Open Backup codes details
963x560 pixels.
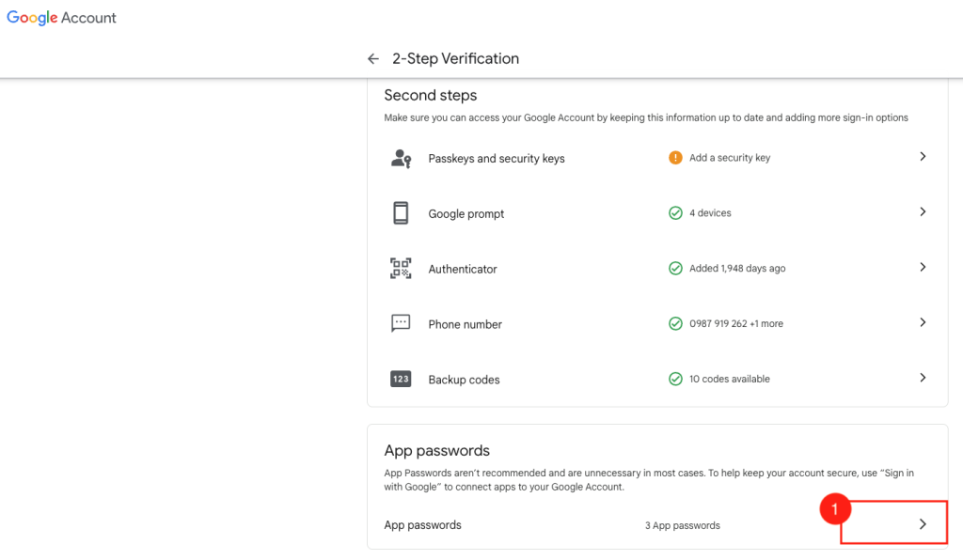coord(923,378)
